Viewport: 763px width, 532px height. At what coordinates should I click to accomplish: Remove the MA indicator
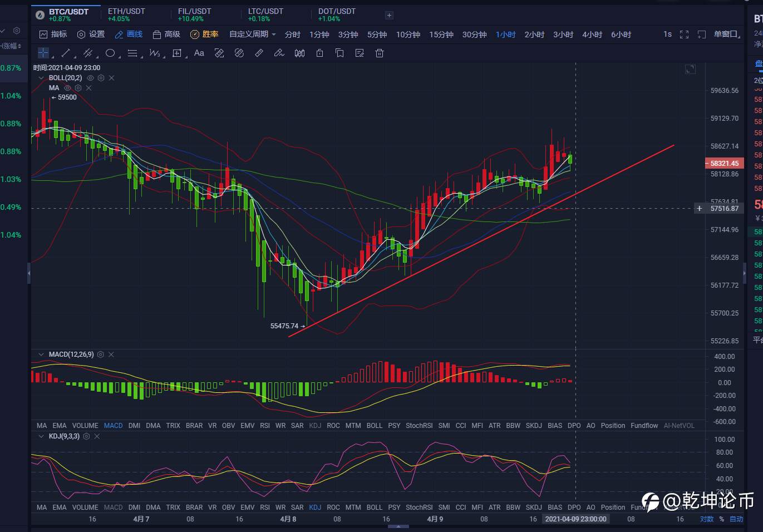[88, 88]
